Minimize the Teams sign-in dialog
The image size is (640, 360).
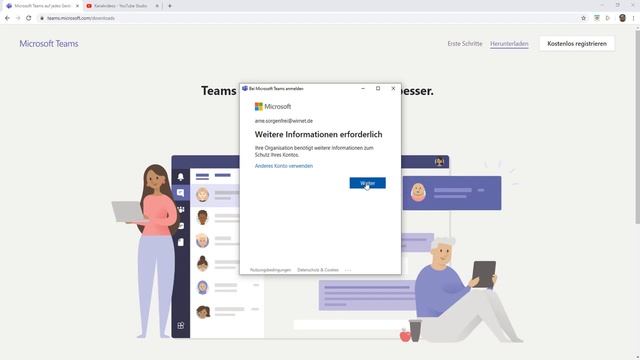[x=363, y=88]
